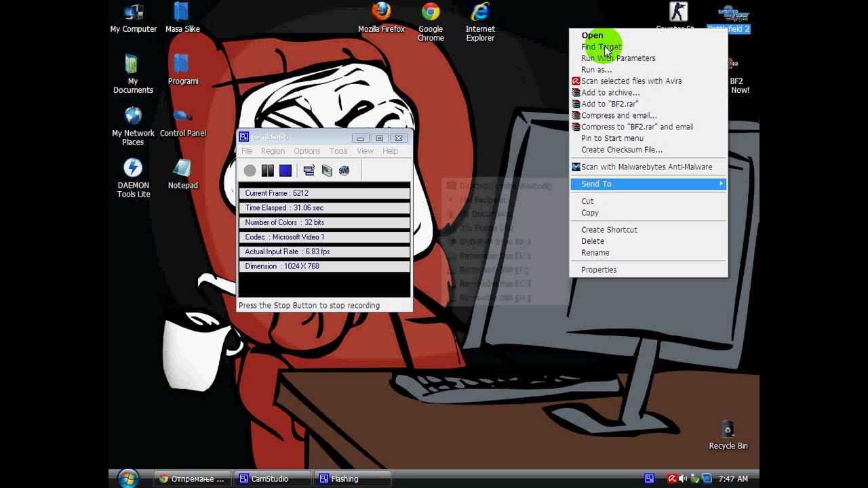Image resolution: width=868 pixels, height=488 pixels.
Task: Select My Documents desktop icon
Action: [133, 75]
